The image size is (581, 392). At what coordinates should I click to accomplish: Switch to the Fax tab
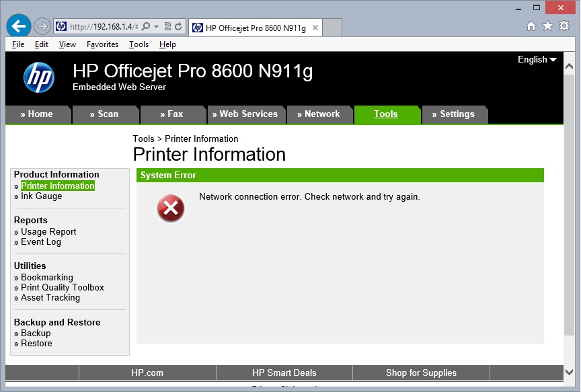point(172,114)
